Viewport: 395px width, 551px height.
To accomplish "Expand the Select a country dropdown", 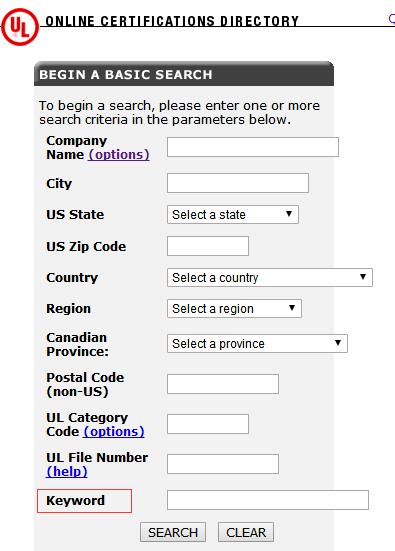I will [x=270, y=278].
